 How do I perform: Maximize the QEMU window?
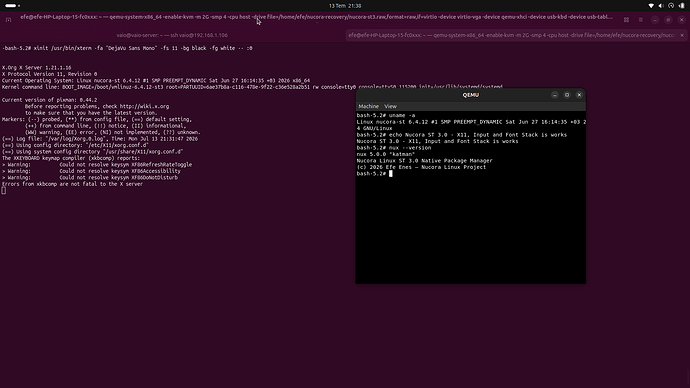[567, 95]
